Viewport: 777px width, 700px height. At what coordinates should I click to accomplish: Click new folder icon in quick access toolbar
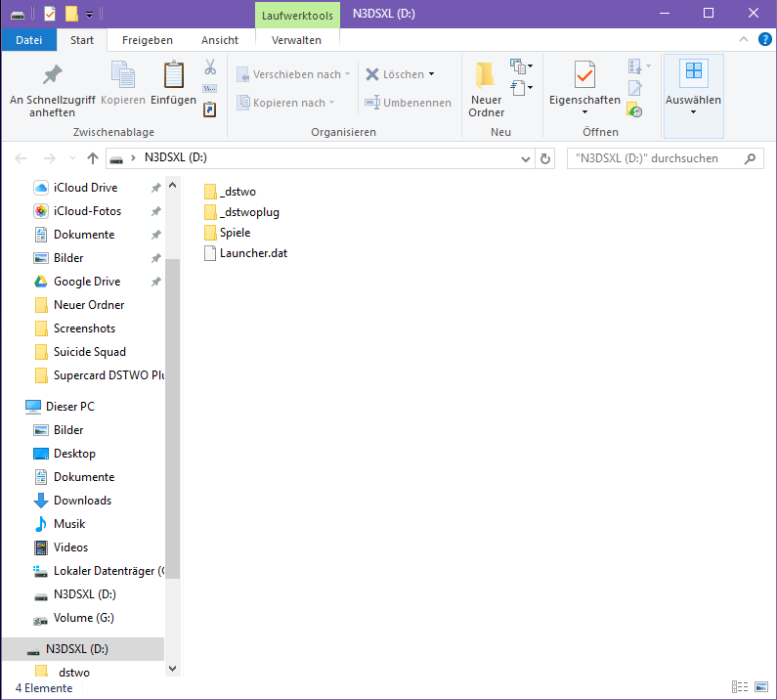(x=71, y=14)
